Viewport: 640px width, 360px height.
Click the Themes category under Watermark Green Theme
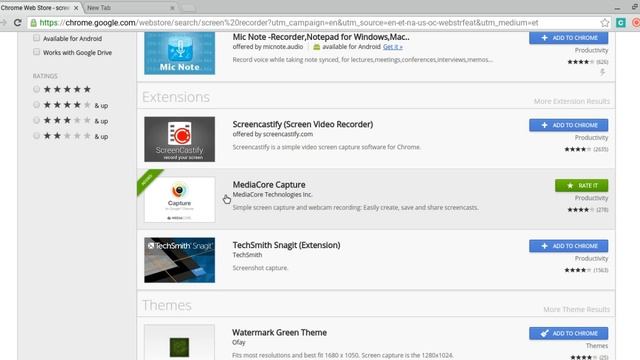[x=597, y=346]
